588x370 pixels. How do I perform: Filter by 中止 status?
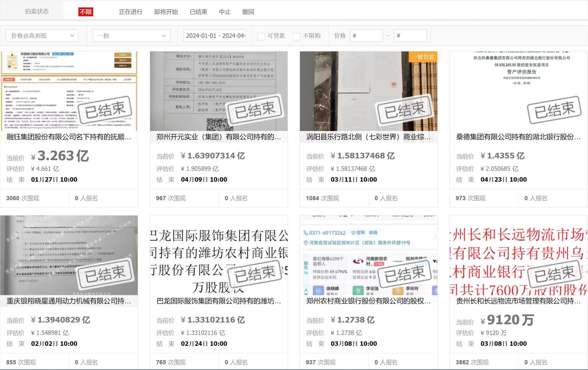[225, 12]
